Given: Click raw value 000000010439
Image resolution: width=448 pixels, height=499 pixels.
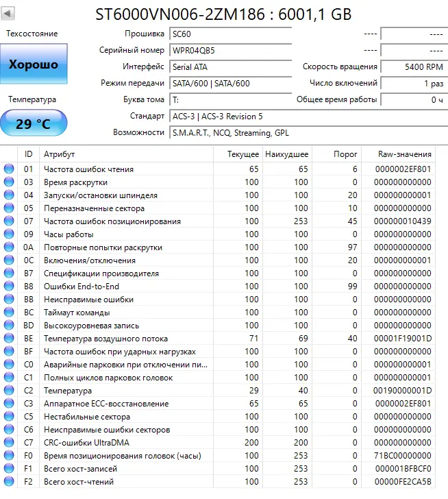Looking at the screenshot, I should coord(403,221).
